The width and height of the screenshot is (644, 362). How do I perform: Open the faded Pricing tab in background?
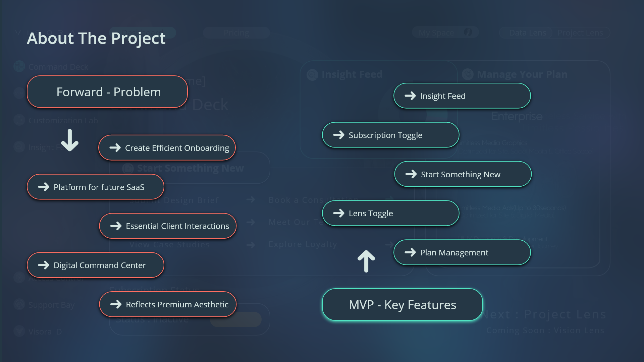click(x=236, y=33)
